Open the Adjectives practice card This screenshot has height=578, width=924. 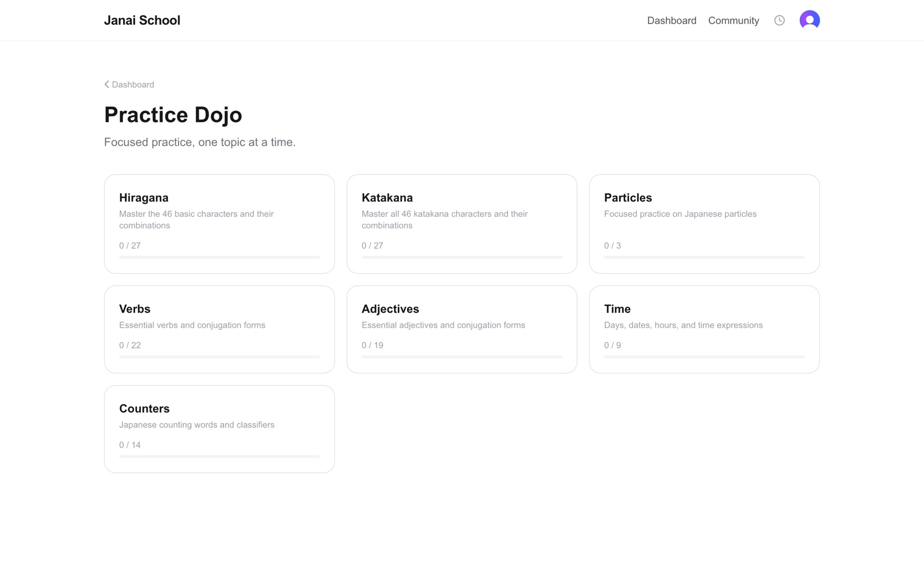[x=462, y=329]
